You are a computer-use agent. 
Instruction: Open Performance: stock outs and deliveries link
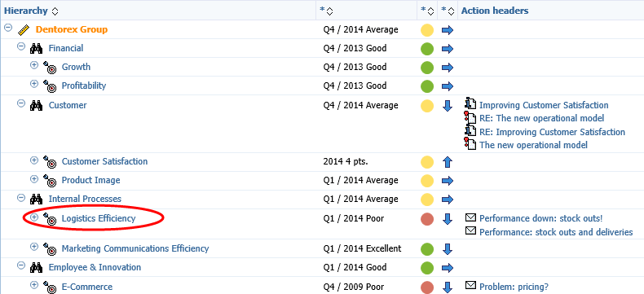click(556, 232)
